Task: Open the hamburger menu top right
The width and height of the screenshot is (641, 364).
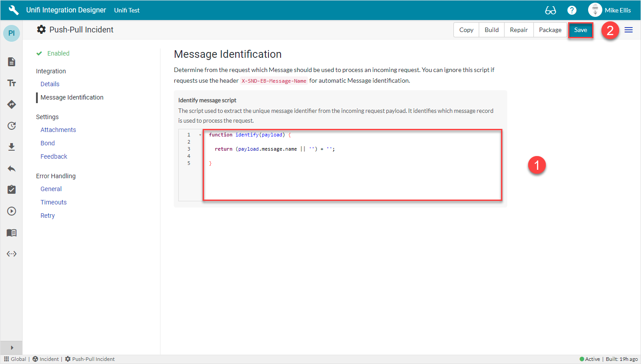Action: pos(629,30)
